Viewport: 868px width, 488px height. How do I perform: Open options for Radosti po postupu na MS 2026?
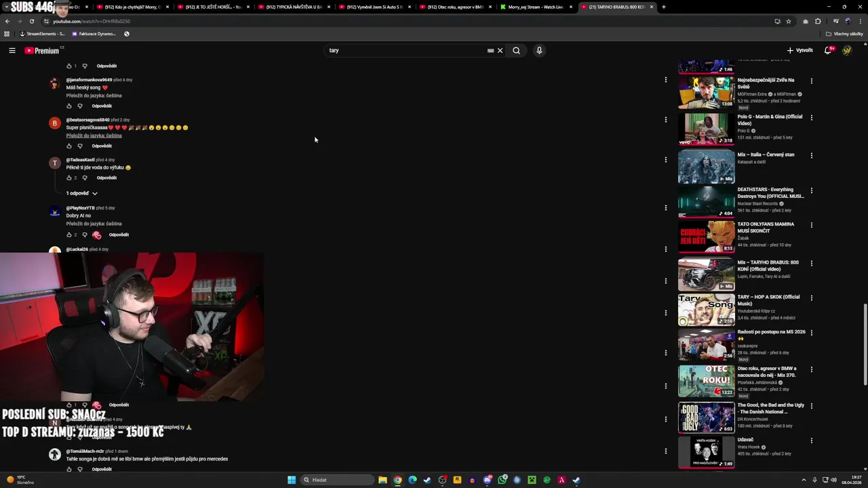click(x=811, y=333)
